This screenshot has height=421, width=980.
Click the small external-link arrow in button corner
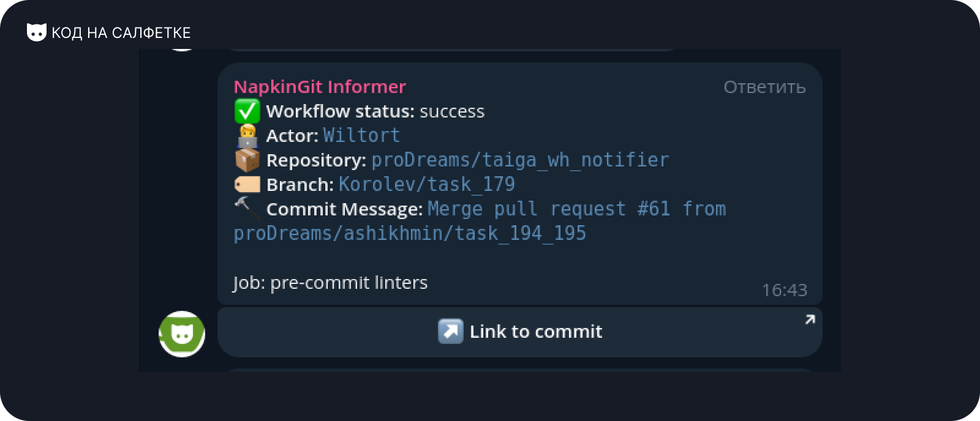coord(810,319)
